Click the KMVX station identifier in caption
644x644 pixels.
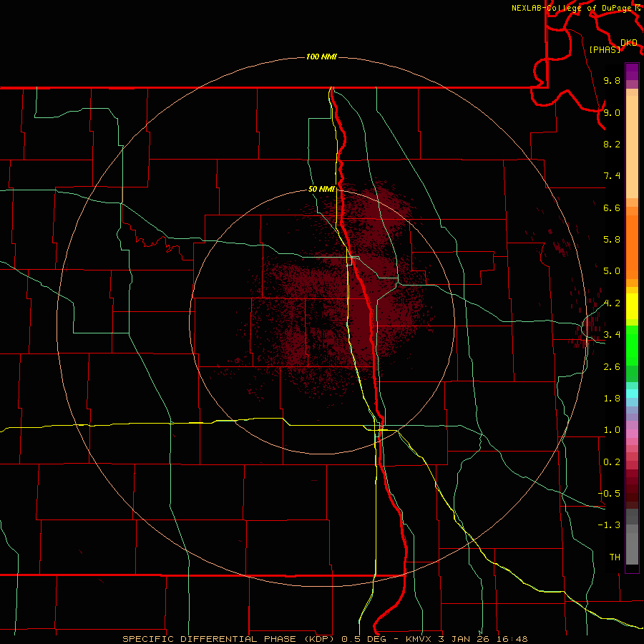click(x=419, y=639)
